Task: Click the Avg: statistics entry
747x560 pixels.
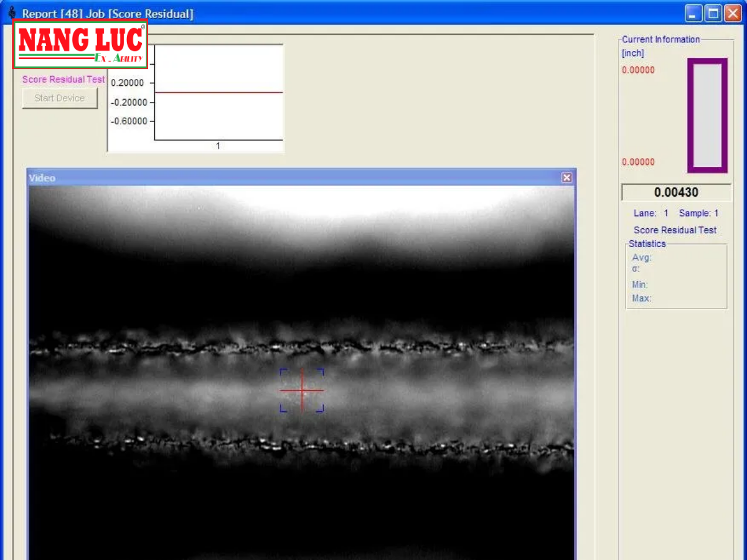Action: [x=642, y=258]
